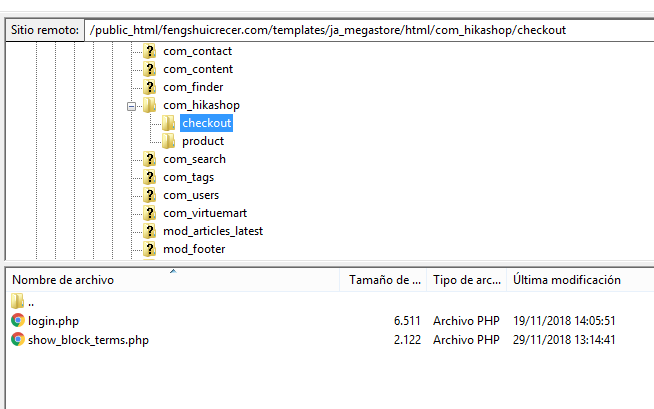Select the mod_articles_latest tree folder
The height and width of the screenshot is (409, 654).
213,231
